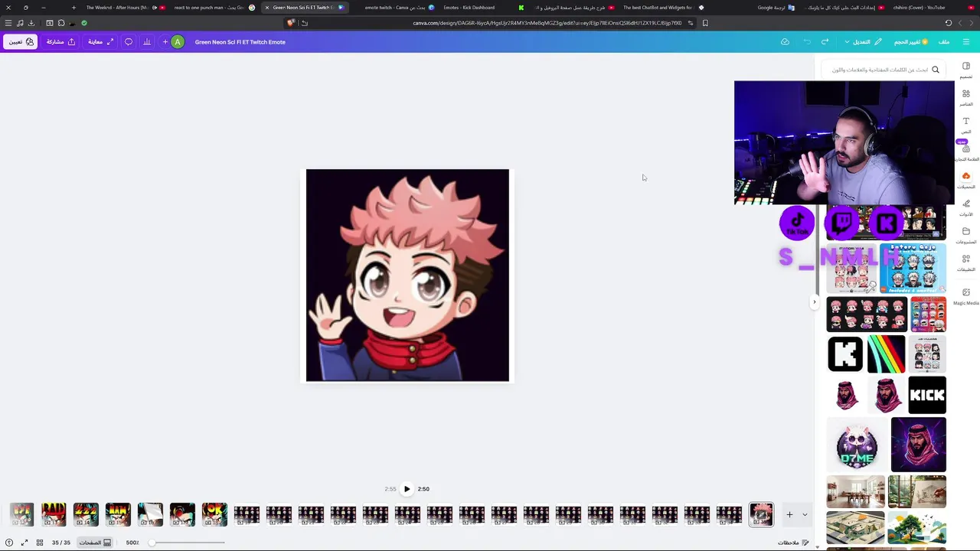Click the help circle icon at bottom-left

[9, 543]
